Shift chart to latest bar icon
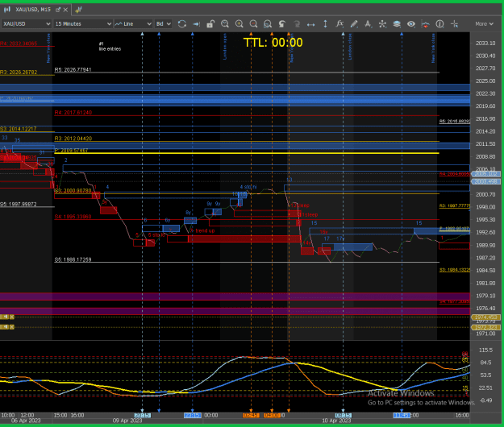 pos(197,23)
